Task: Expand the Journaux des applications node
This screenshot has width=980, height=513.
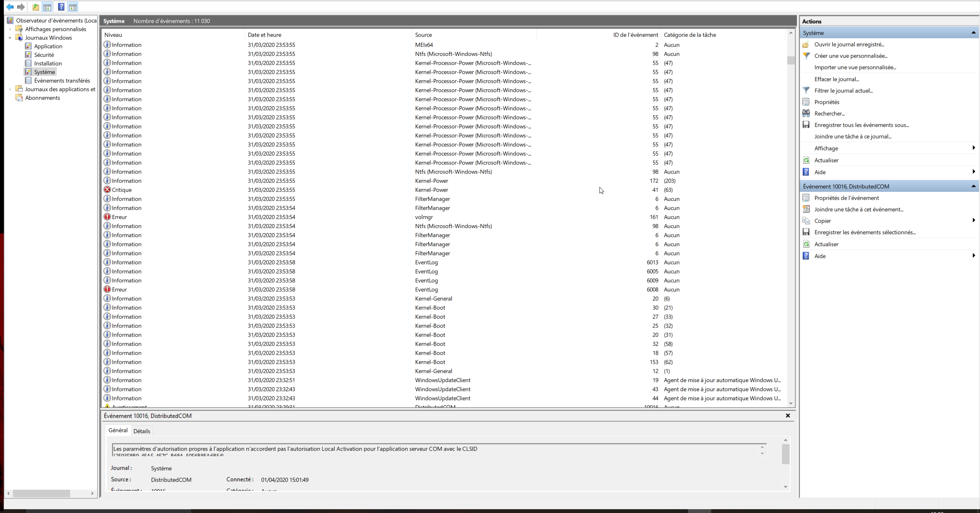Action: click(10, 89)
